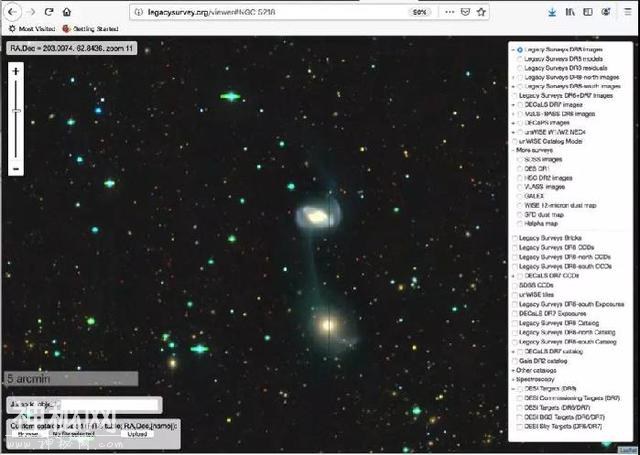Open the Getting Started bookmark
Image resolution: width=640 pixels, height=455 pixels.
point(88,29)
